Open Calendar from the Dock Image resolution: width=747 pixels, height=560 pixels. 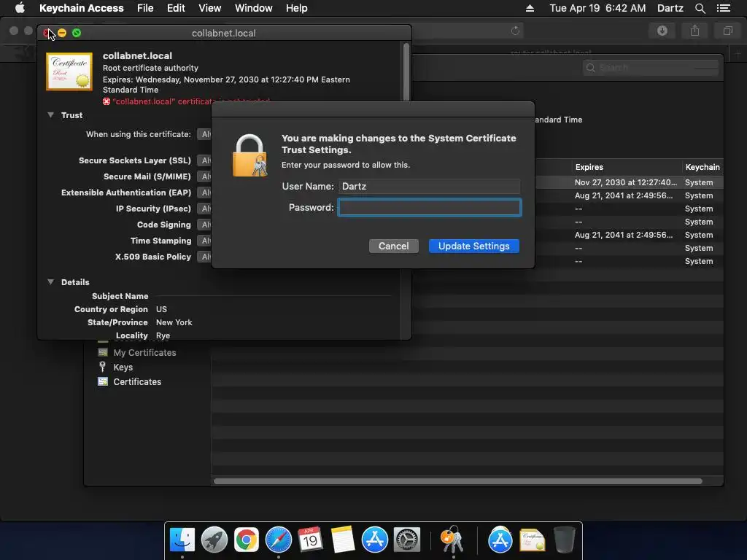click(x=310, y=540)
